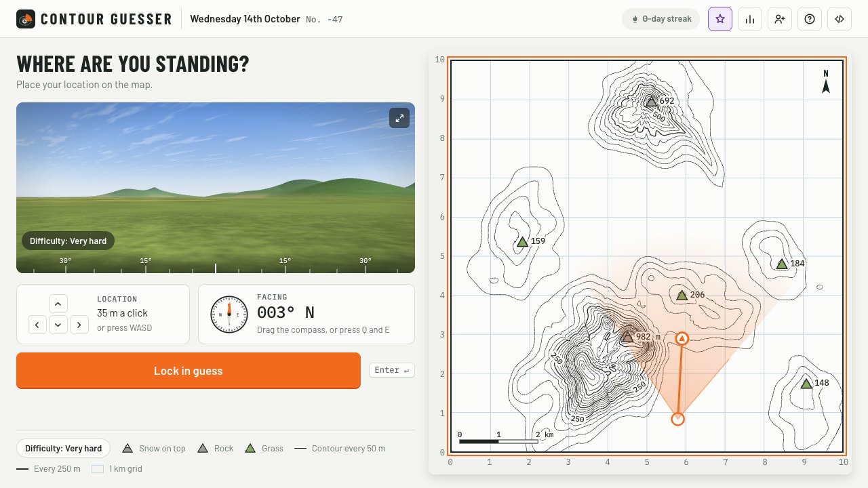Click the 982 m peak marker

point(628,337)
